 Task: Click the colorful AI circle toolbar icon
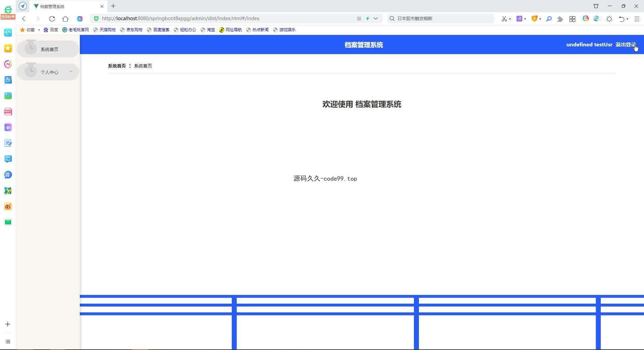coord(586,19)
